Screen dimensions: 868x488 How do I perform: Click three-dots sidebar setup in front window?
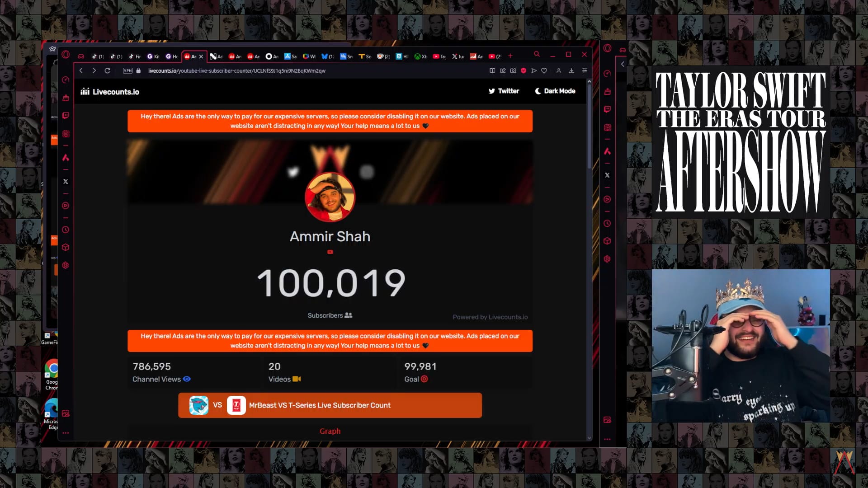pyautogui.click(x=66, y=433)
